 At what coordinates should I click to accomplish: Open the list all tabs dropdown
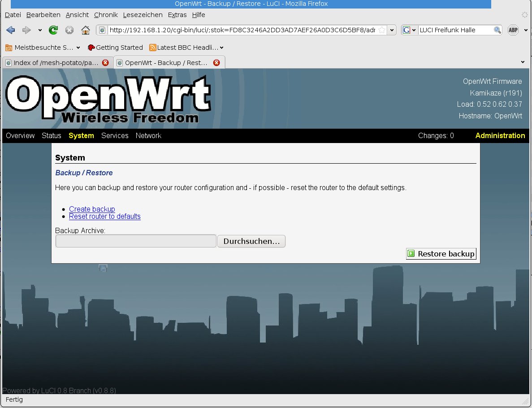pyautogui.click(x=523, y=62)
